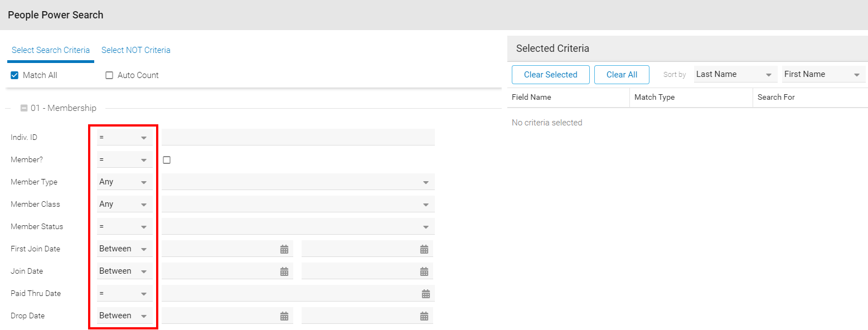Focus the Indiv. ID value field

click(298, 137)
